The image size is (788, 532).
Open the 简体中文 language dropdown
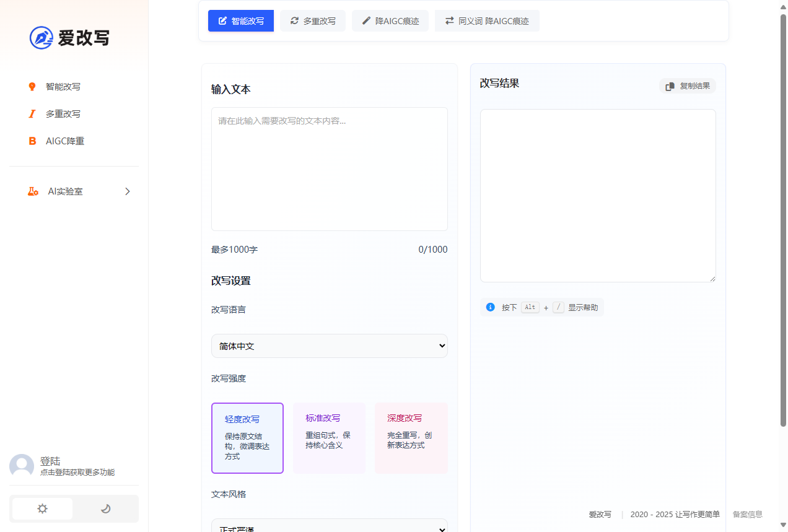(x=329, y=346)
